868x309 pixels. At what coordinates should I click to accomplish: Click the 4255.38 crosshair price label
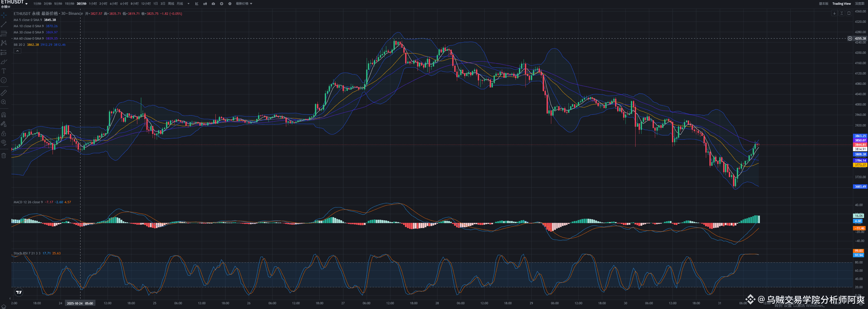tap(860, 38)
